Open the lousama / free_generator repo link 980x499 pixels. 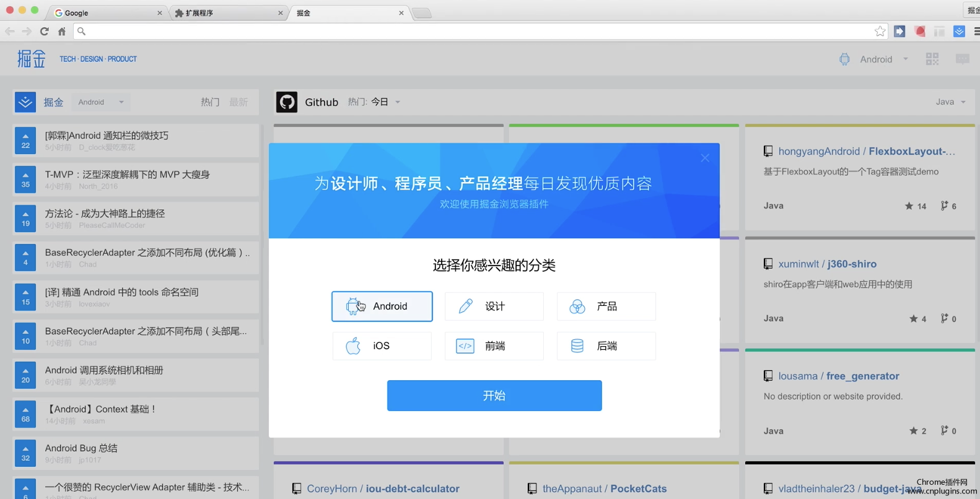[x=838, y=376]
